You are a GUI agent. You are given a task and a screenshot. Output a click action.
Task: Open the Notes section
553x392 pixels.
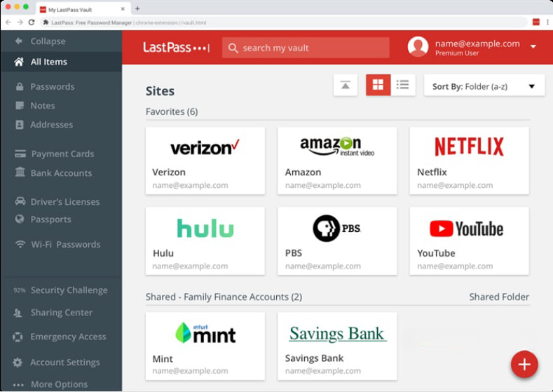coord(43,105)
